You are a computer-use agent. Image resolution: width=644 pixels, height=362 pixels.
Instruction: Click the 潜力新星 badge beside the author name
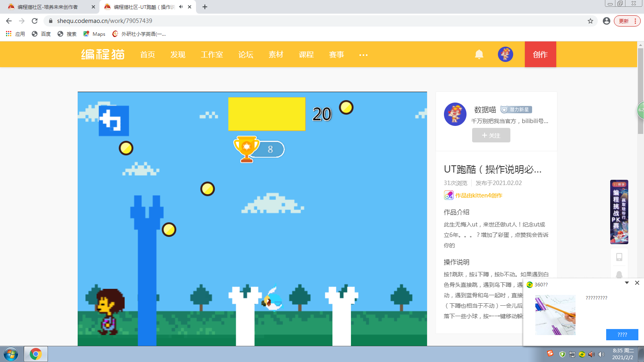[x=516, y=109]
